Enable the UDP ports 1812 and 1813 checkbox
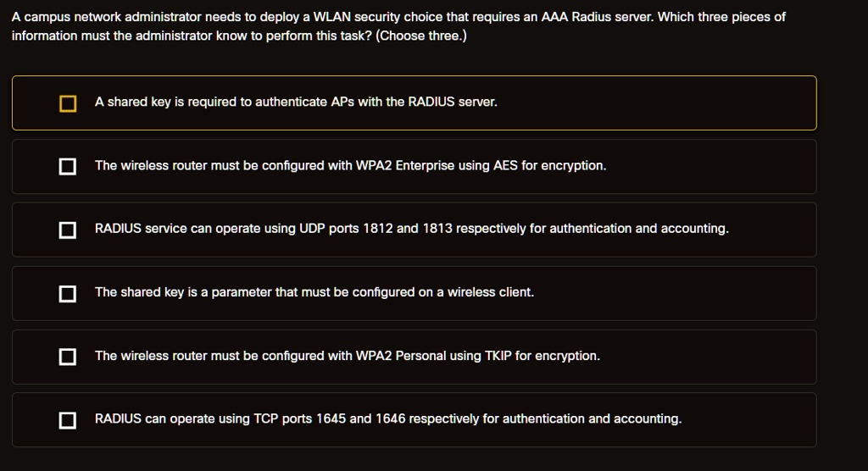 tap(68, 230)
